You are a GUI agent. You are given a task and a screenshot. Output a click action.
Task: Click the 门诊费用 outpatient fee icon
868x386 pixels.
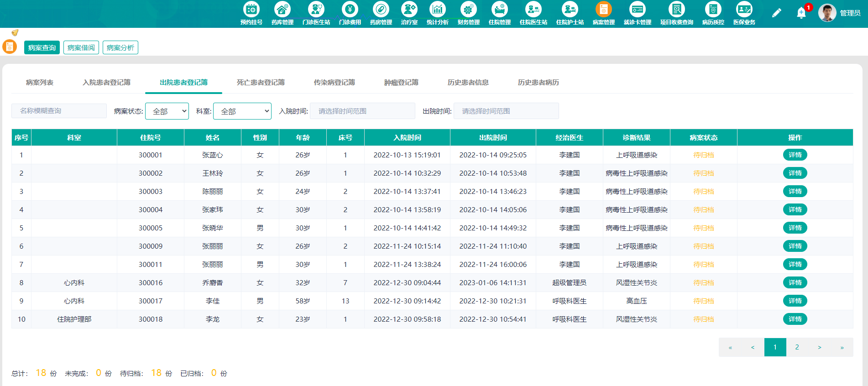point(350,10)
